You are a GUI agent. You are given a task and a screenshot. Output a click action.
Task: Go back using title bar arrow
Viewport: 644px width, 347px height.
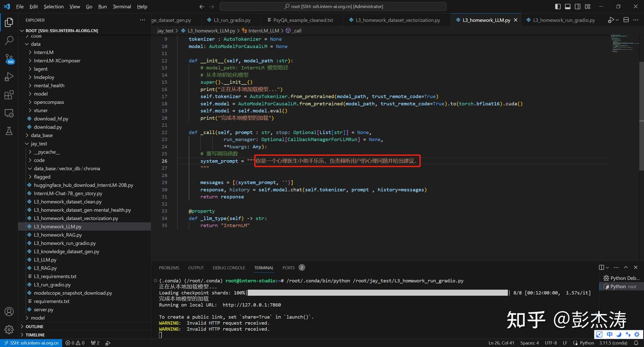coord(202,7)
